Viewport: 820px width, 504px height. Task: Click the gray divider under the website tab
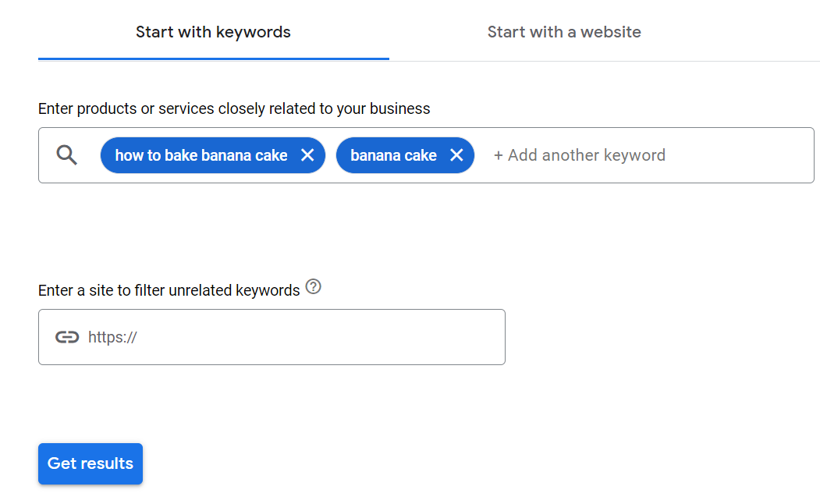[605, 61]
